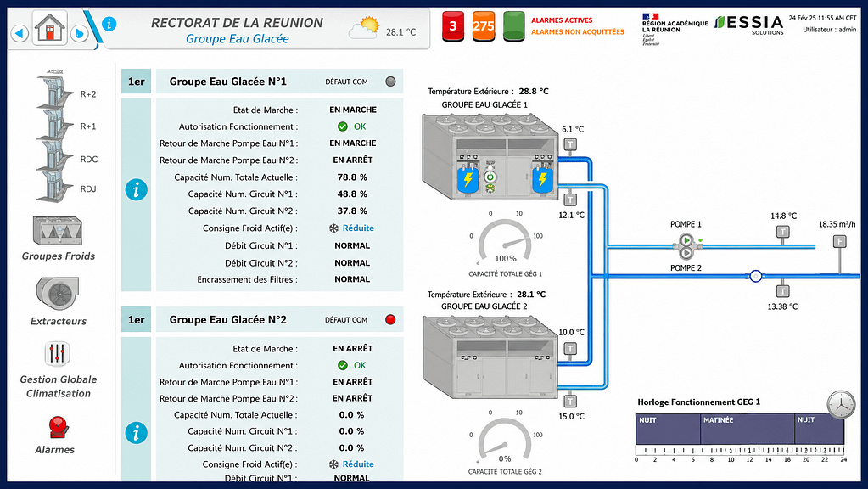Click the 12.1 °C temperature sensor icon

(x=570, y=200)
